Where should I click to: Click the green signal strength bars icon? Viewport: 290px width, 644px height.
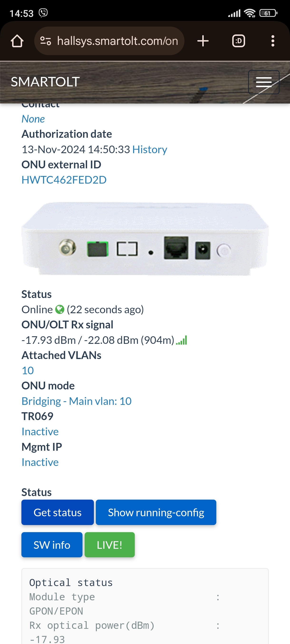click(181, 340)
